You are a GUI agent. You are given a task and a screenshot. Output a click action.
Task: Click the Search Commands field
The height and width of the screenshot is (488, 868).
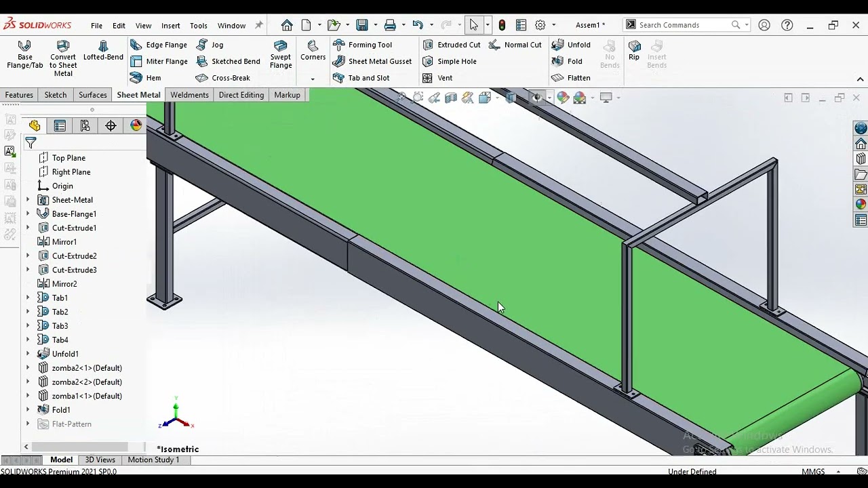pyautogui.click(x=686, y=25)
